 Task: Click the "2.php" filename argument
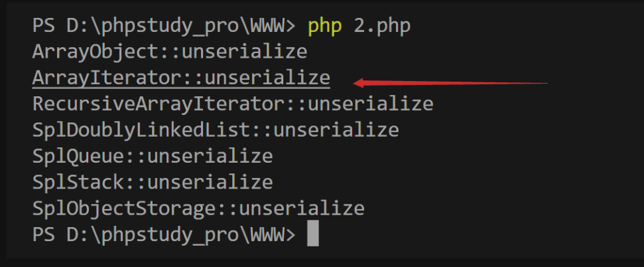coord(381,27)
